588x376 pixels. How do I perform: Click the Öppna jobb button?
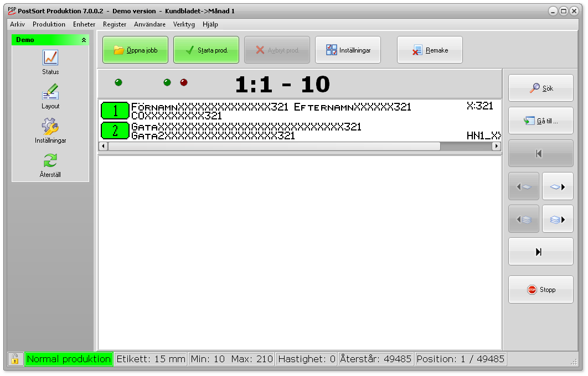coord(136,50)
